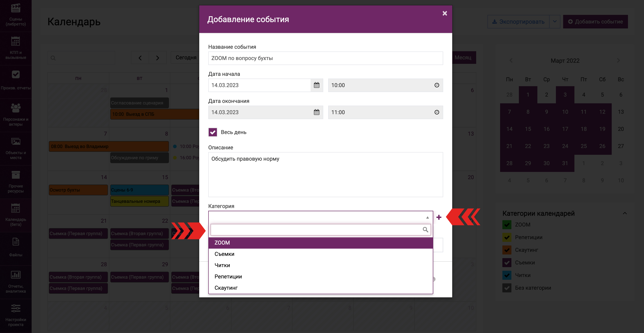Viewport: 644px width, 333px height.
Task: Toggle ZOOM category checkbox
Action: [507, 225]
